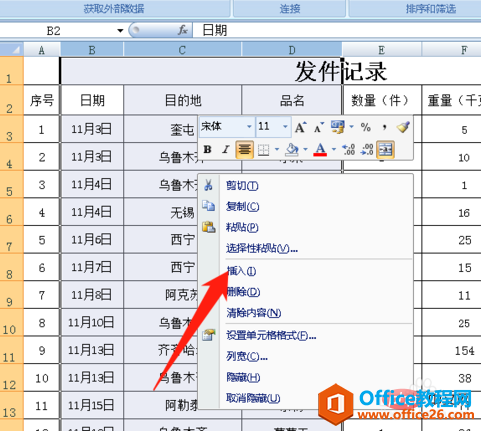Apply percent style from mini toolbar

[x=366, y=127]
